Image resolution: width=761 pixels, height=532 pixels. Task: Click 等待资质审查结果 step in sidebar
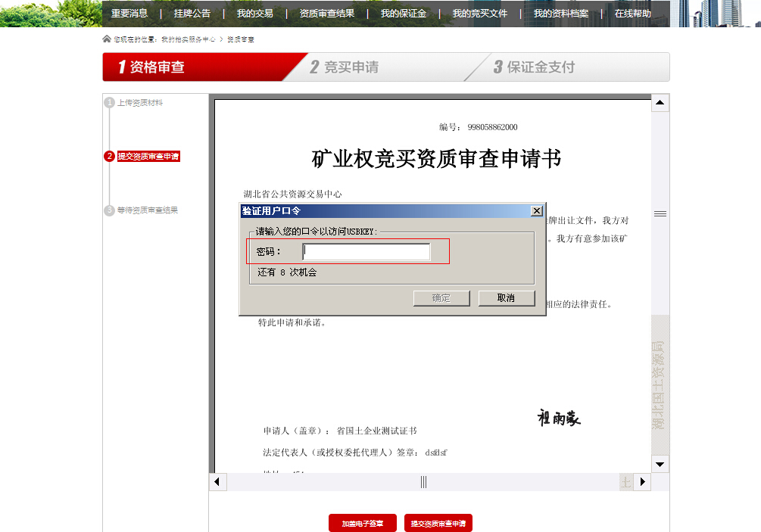[x=148, y=210]
